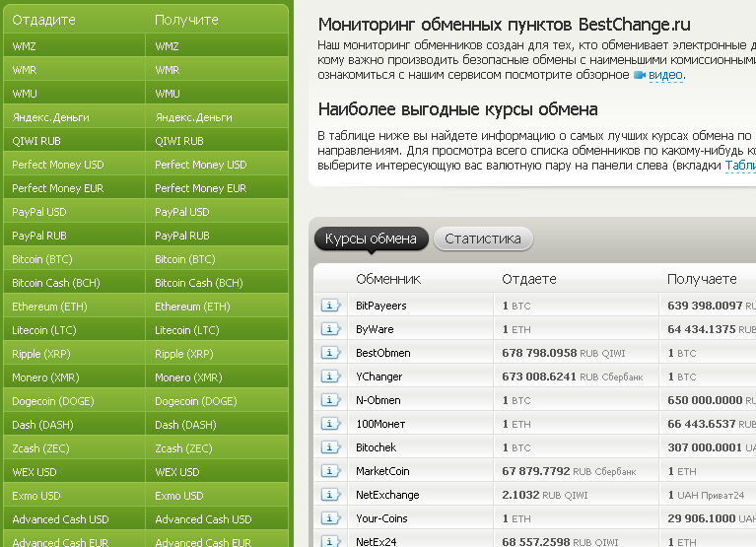Switch to Статистика tab
This screenshot has width=756, height=547.
(x=483, y=239)
